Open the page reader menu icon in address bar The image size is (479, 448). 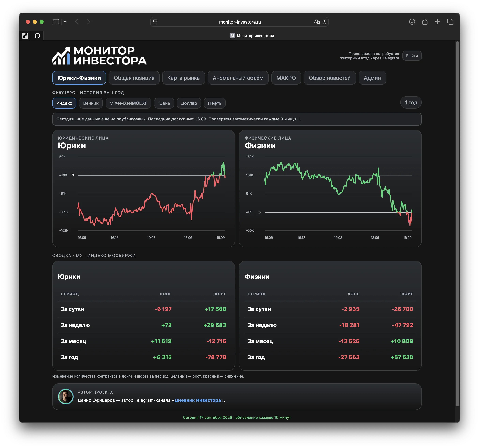[155, 22]
